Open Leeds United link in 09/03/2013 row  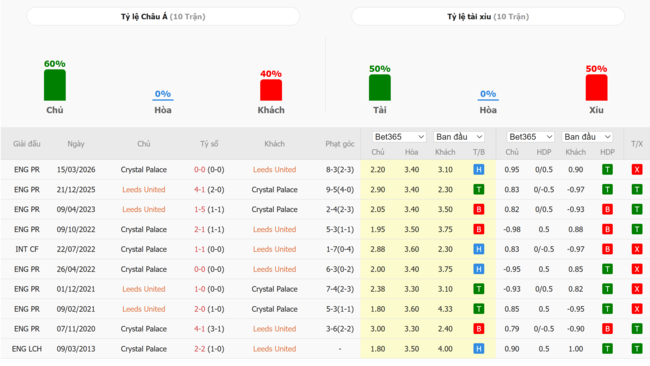pos(274,349)
